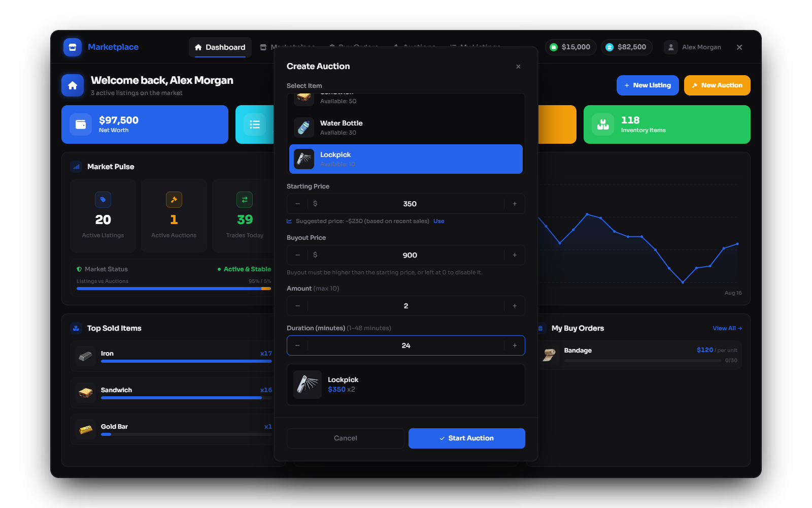
Task: Click the wallet icon on Net Worth card
Action: (x=81, y=124)
